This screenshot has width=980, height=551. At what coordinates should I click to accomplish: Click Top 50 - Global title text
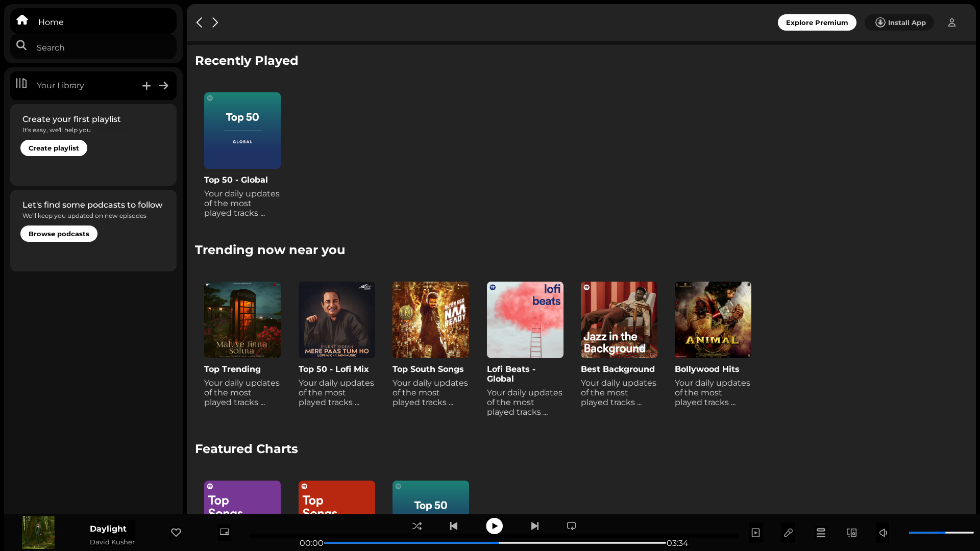pyautogui.click(x=236, y=180)
